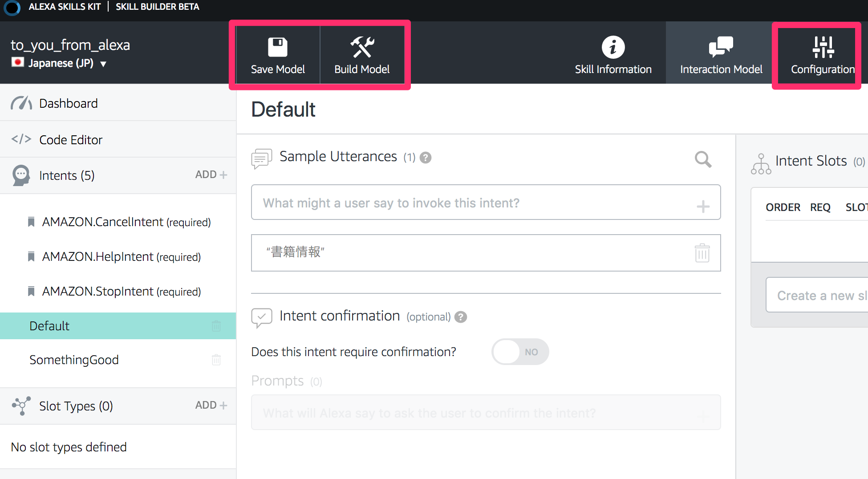
Task: Click the SKILL BUILDER BETA label
Action: pyautogui.click(x=158, y=7)
